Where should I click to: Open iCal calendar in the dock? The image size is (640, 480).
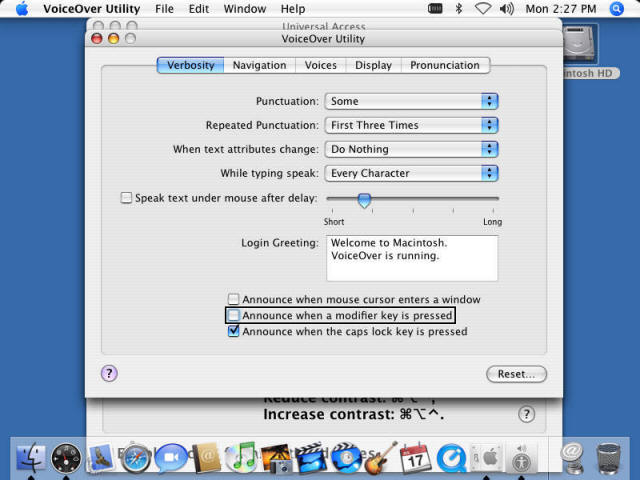pos(415,459)
